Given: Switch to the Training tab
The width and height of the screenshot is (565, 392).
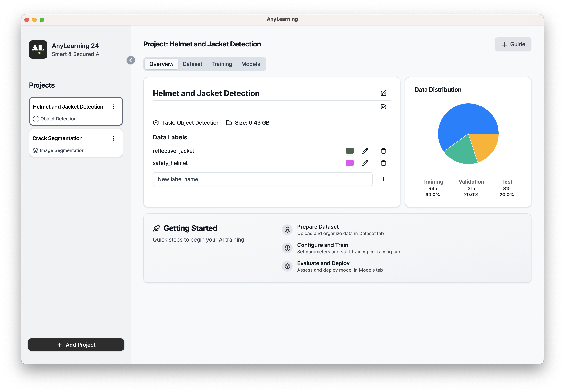Looking at the screenshot, I should 222,64.
